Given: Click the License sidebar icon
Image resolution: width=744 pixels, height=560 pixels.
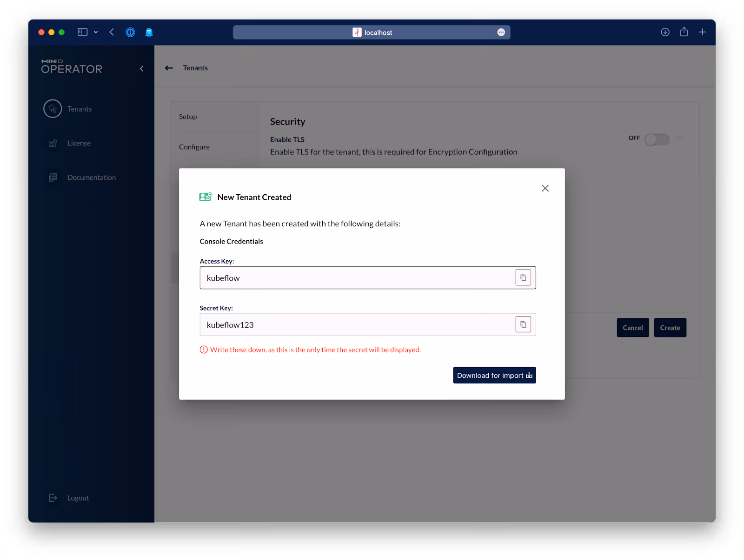Looking at the screenshot, I should click(53, 143).
